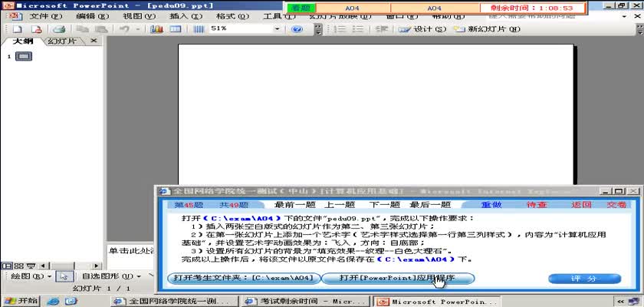Open PowerPoint help question mark icon

(297, 29)
